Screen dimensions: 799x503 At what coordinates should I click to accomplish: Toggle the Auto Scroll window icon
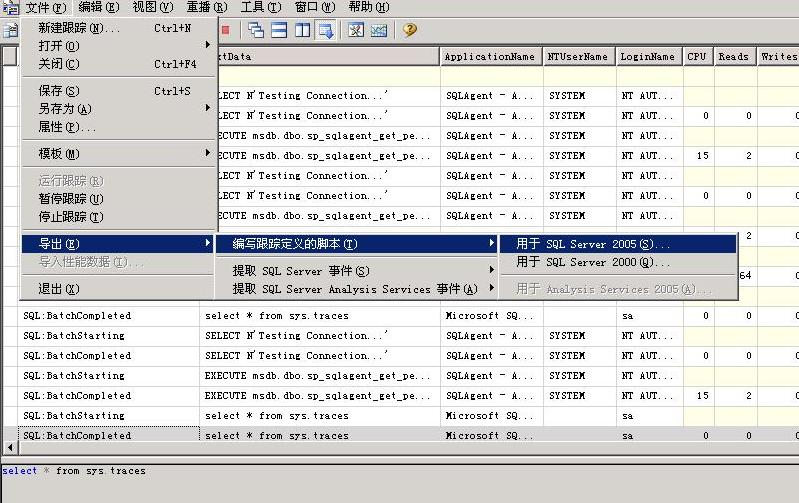click(326, 30)
